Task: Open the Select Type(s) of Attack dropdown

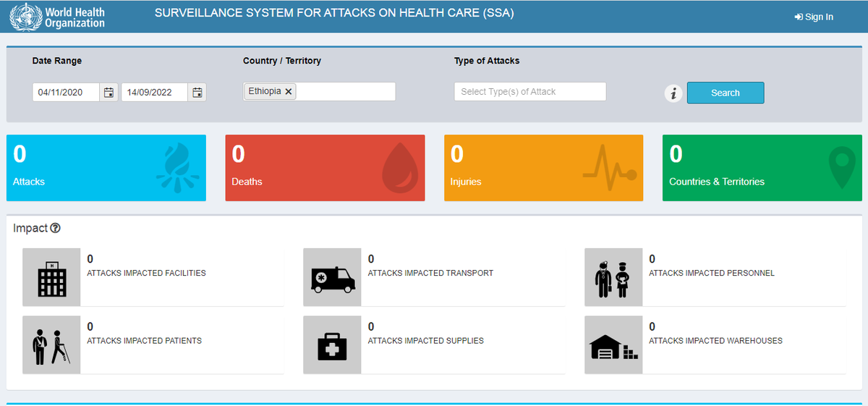Action: pos(530,91)
